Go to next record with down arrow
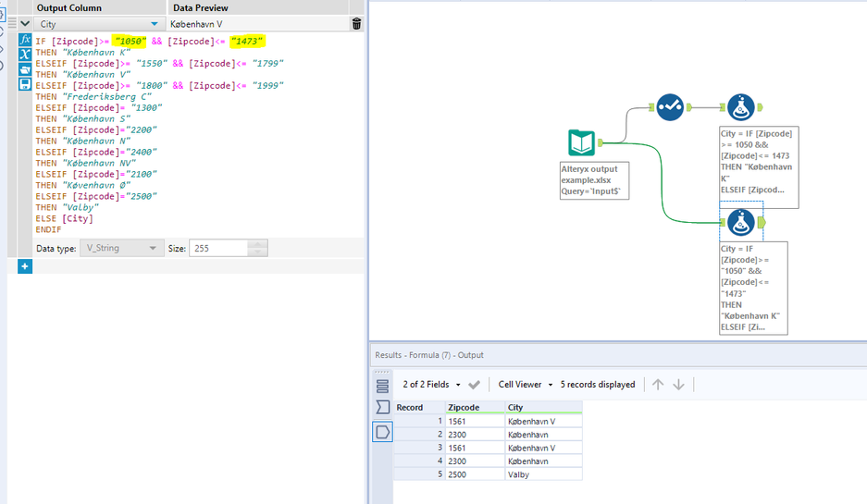The width and height of the screenshot is (867, 504). pyautogui.click(x=678, y=385)
